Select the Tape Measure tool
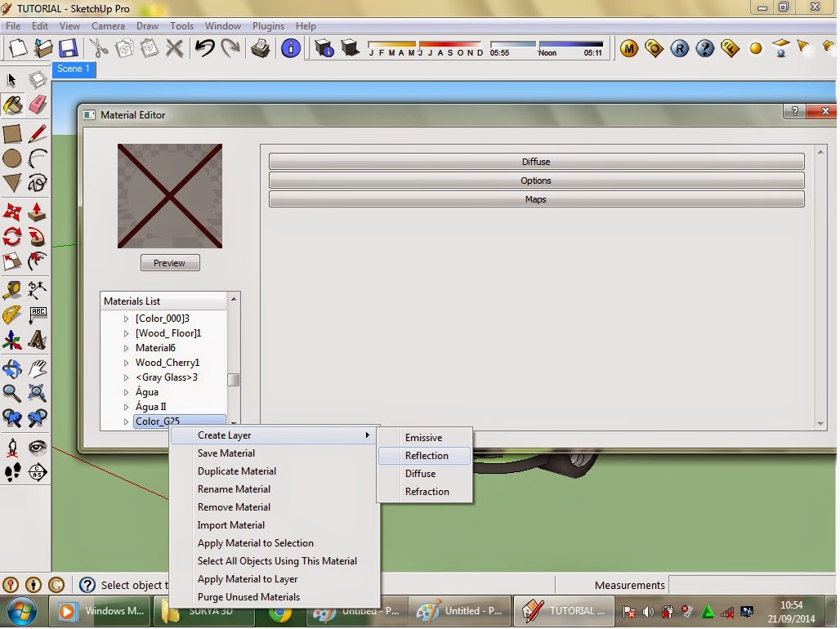 coord(12,290)
